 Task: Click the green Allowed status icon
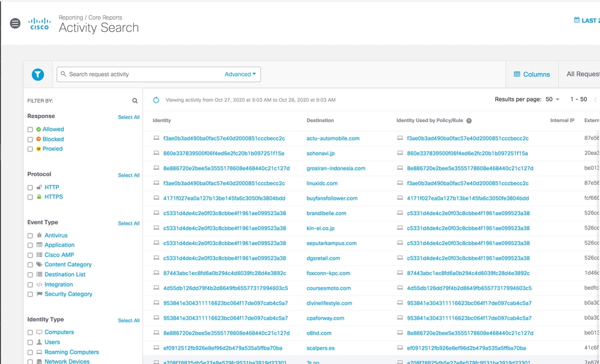(38, 129)
